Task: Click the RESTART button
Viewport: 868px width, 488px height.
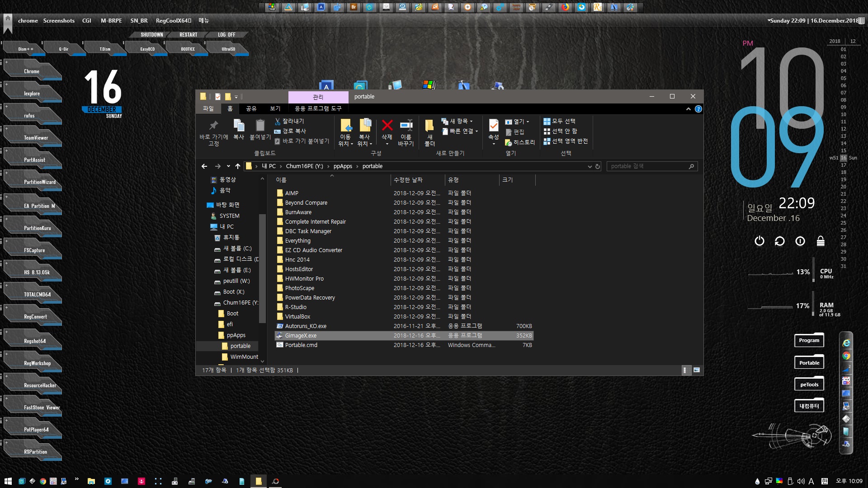Action: (x=188, y=34)
